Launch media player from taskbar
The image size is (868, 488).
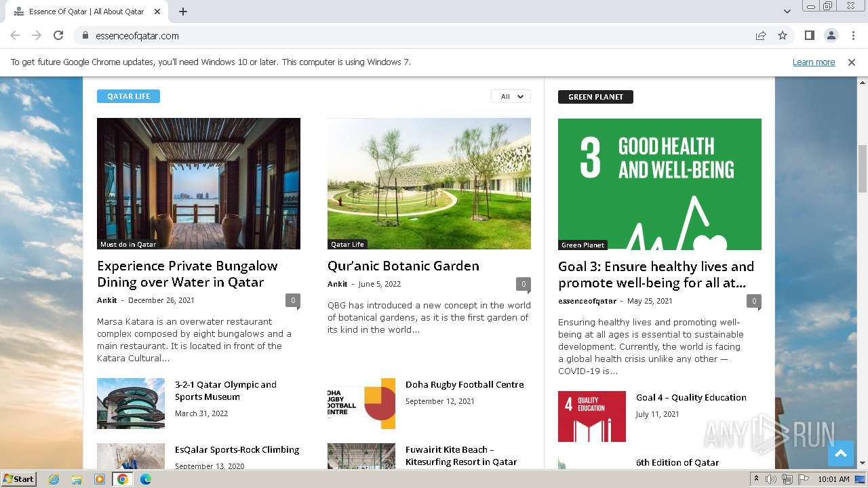[100, 479]
